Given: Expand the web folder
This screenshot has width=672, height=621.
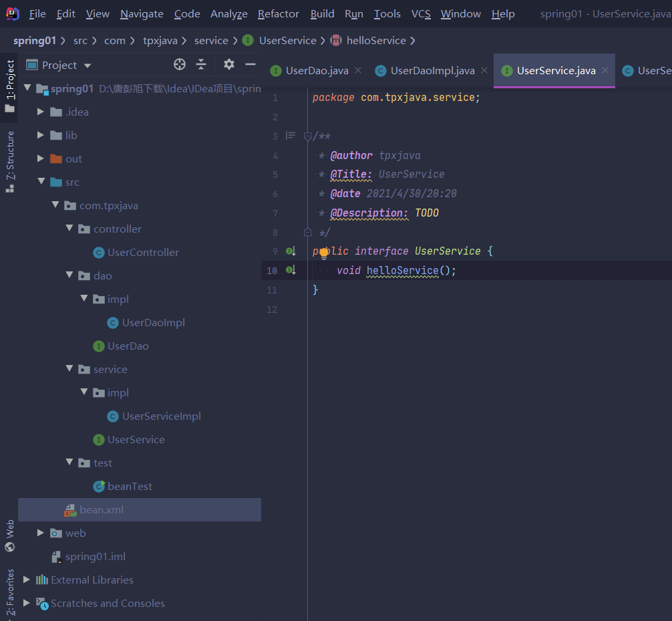Looking at the screenshot, I should [40, 533].
